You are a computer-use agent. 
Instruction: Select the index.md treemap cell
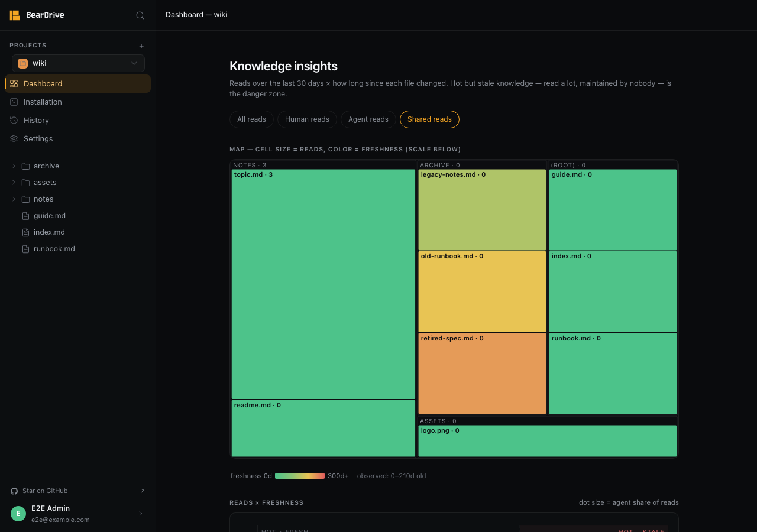(x=613, y=292)
